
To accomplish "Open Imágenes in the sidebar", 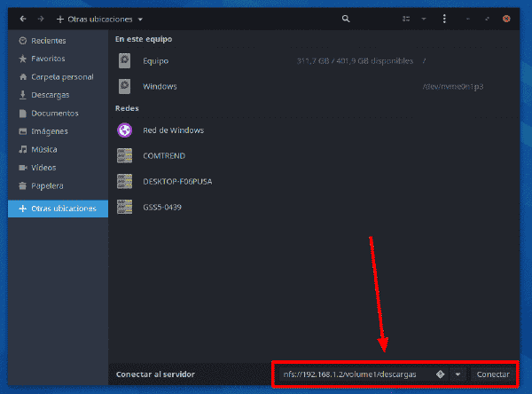I will click(x=58, y=131).
